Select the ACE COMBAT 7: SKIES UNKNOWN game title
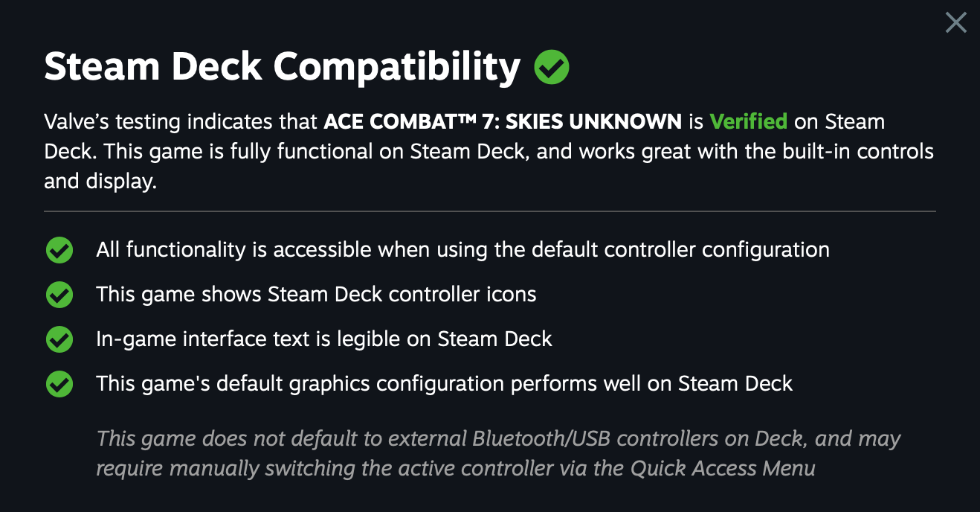Viewport: 980px width, 512px height. tap(503, 121)
